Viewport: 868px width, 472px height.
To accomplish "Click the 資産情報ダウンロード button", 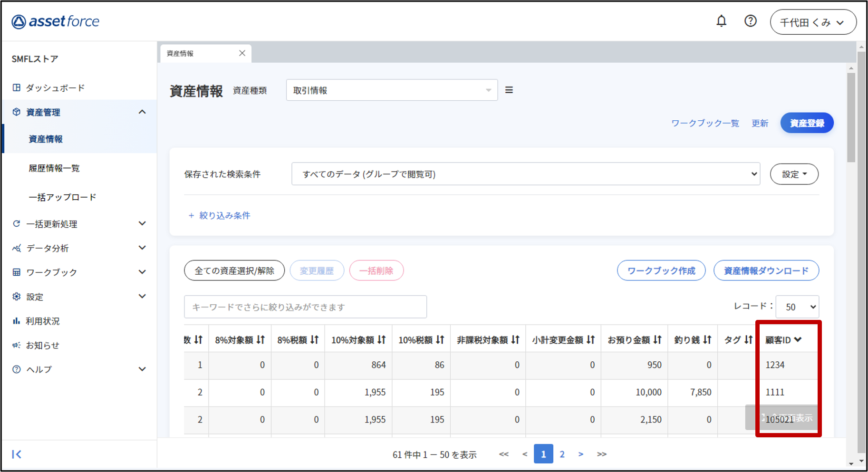I will coord(766,270).
